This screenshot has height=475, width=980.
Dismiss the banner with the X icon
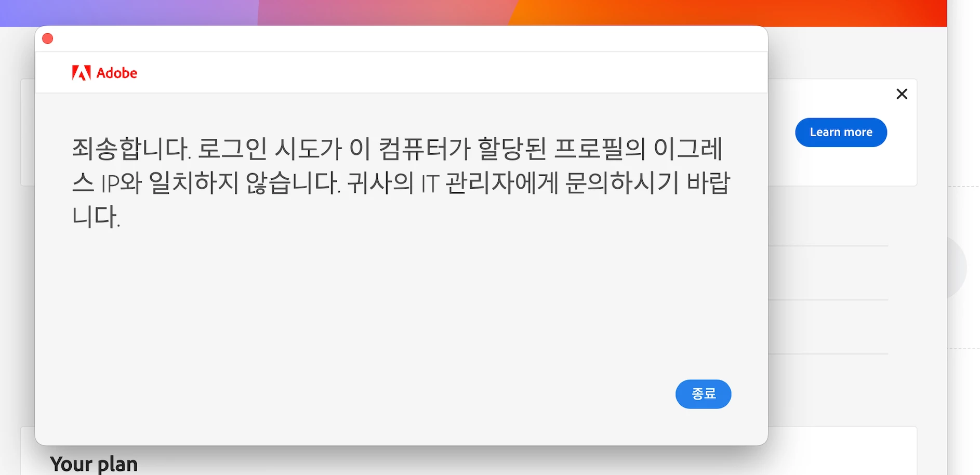[902, 94]
